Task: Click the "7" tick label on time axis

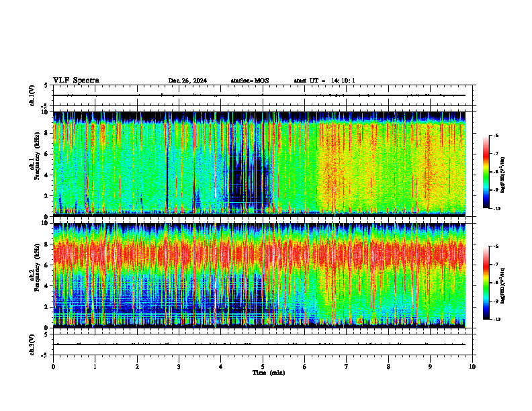Action: tap(347, 367)
